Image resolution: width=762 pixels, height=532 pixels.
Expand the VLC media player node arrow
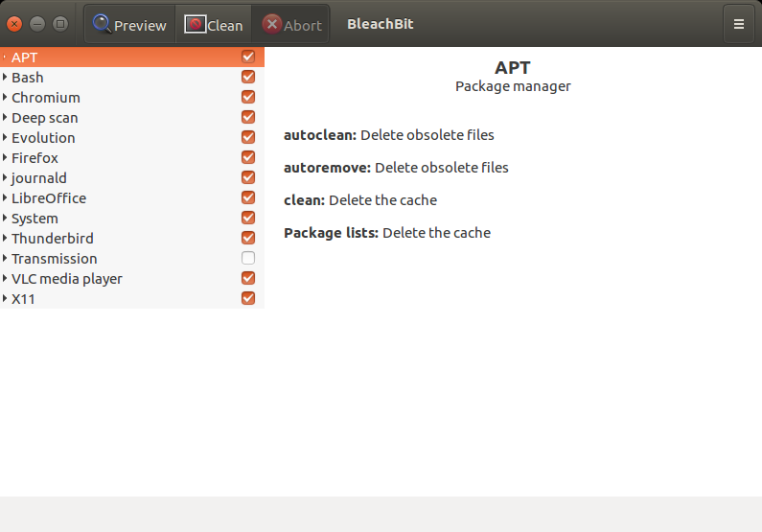[5, 278]
